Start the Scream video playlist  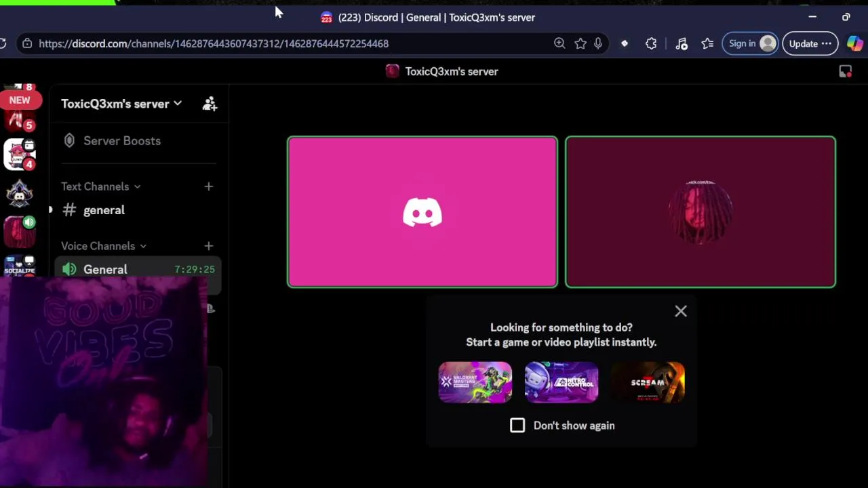pyautogui.click(x=648, y=382)
